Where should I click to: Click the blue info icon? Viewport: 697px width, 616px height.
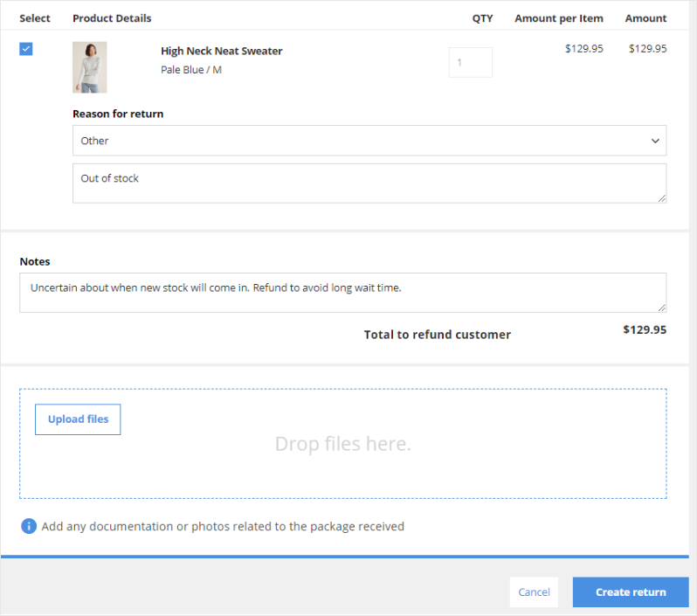[x=29, y=526]
